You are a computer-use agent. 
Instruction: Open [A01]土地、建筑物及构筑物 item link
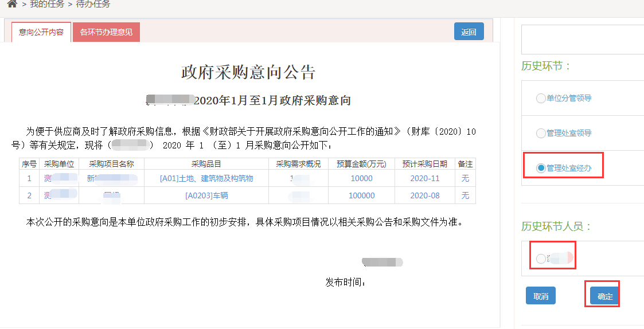206,178
